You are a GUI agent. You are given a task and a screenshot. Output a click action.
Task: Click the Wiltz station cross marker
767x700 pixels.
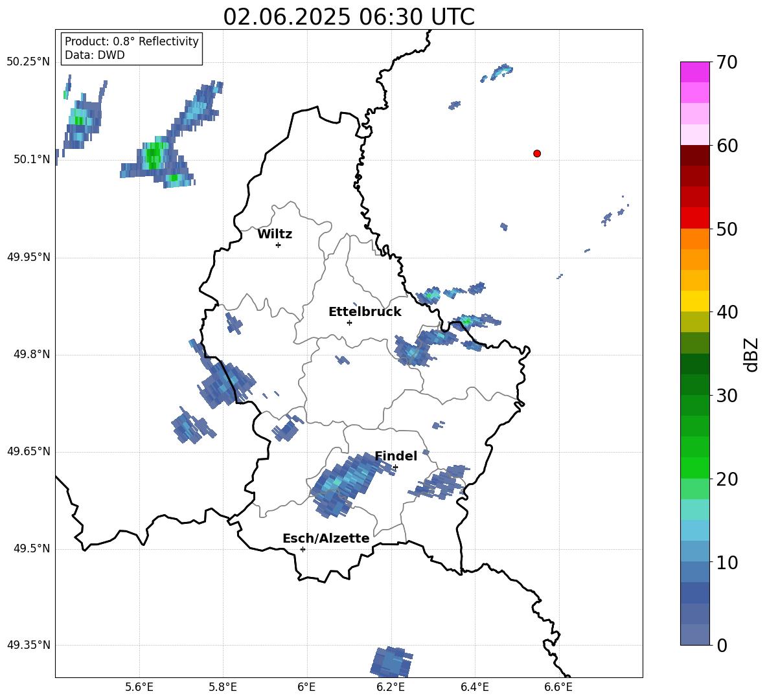point(279,245)
